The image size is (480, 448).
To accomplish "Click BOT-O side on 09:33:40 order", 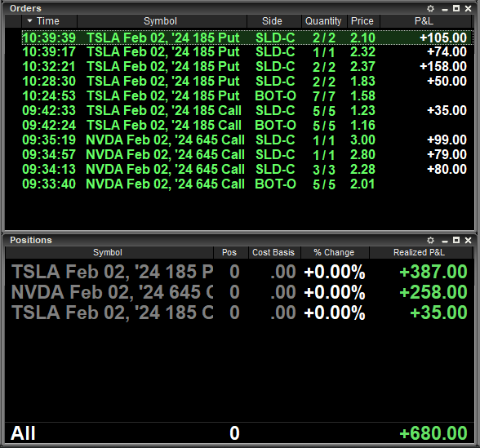I will tap(276, 184).
